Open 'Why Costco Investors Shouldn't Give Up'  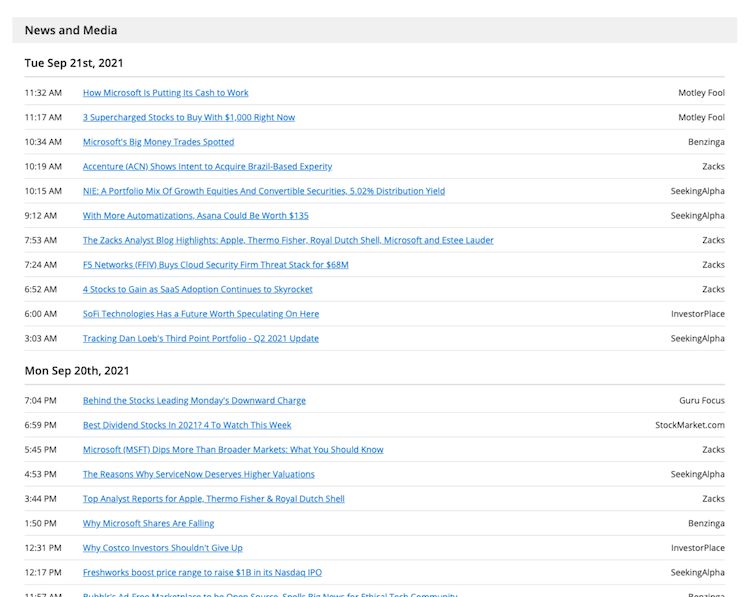(162, 548)
